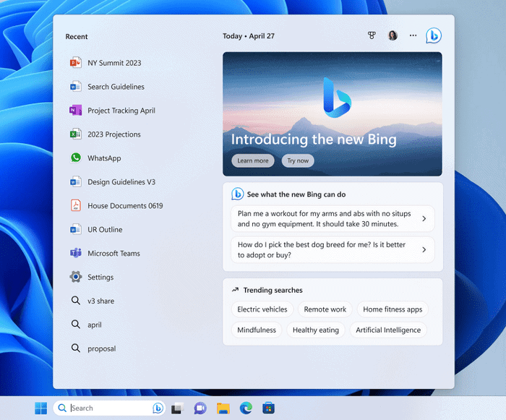
Task: Select the Remote work trending search
Action: (325, 309)
